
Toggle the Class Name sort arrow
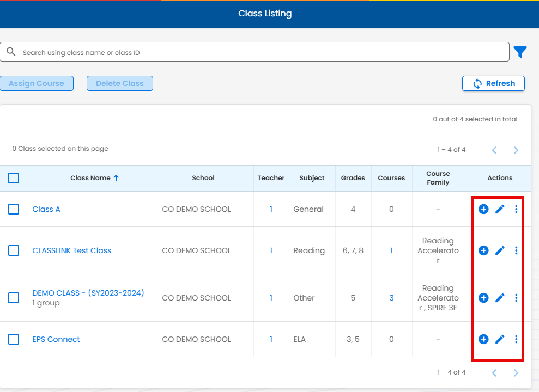point(116,178)
